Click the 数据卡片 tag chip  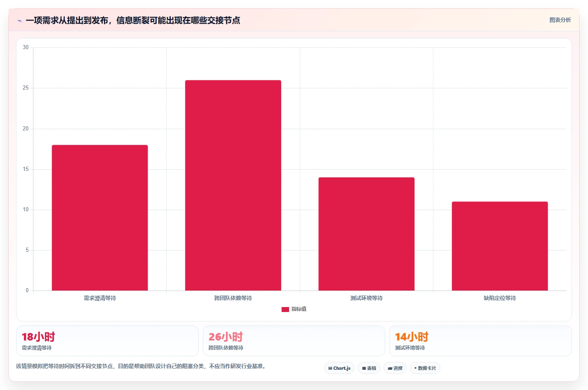[x=425, y=368]
